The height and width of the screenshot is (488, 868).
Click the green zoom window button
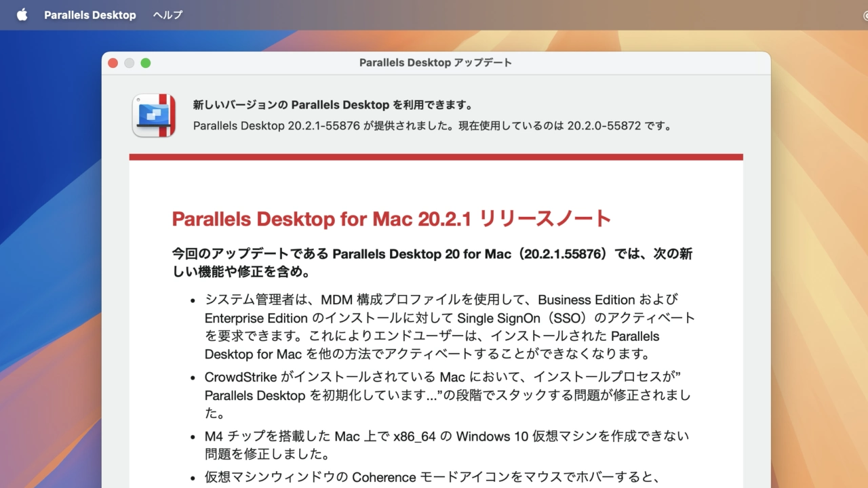coord(146,63)
